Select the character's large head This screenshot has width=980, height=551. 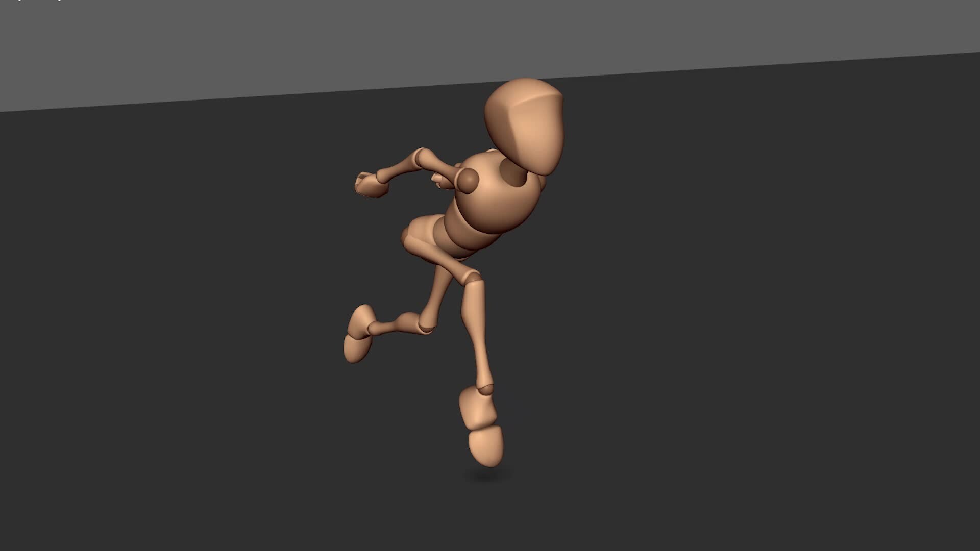pyautogui.click(x=525, y=127)
